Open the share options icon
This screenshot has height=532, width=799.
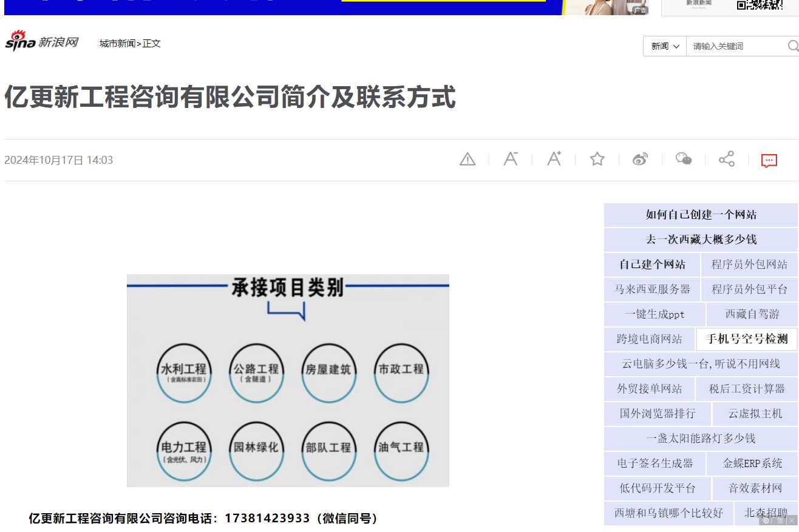[727, 160]
